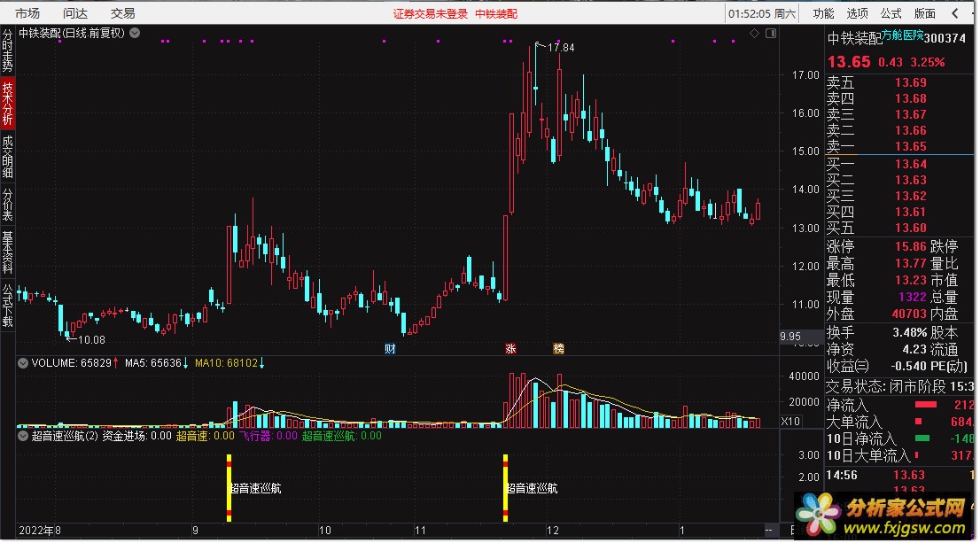The height and width of the screenshot is (543, 980).
Task: Click the 17.84 high price label
Action: (561, 48)
